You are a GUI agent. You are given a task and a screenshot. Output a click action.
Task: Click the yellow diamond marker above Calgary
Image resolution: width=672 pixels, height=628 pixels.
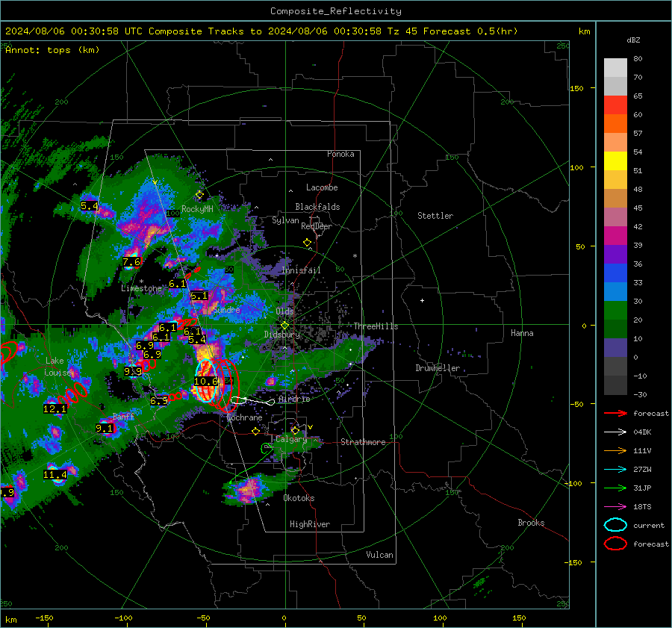pyautogui.click(x=295, y=430)
